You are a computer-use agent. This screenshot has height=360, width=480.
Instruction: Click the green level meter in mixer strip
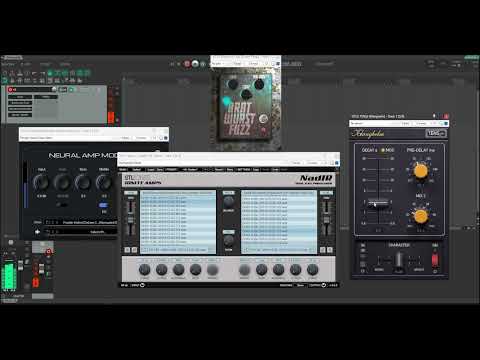[x=9, y=276]
